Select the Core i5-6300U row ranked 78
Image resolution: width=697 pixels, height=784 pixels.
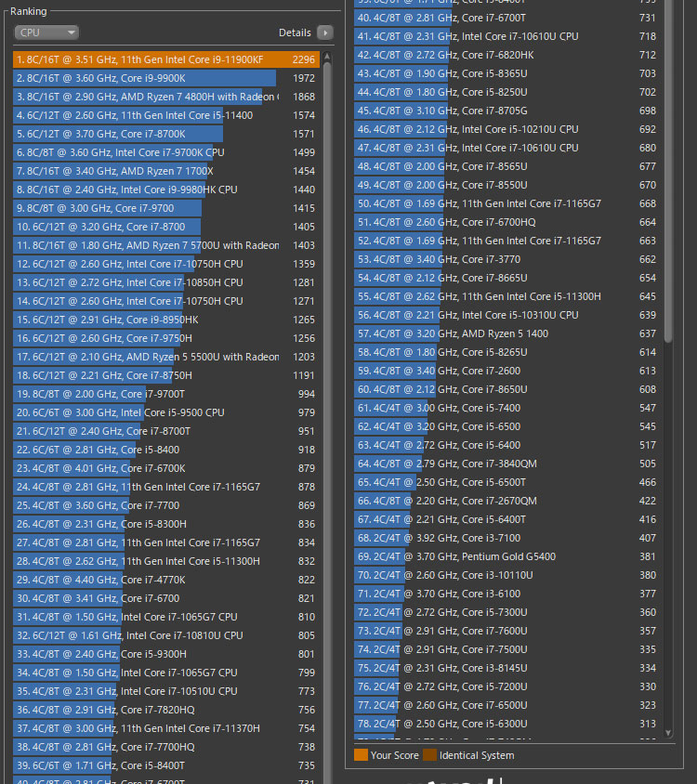pyautogui.click(x=506, y=724)
